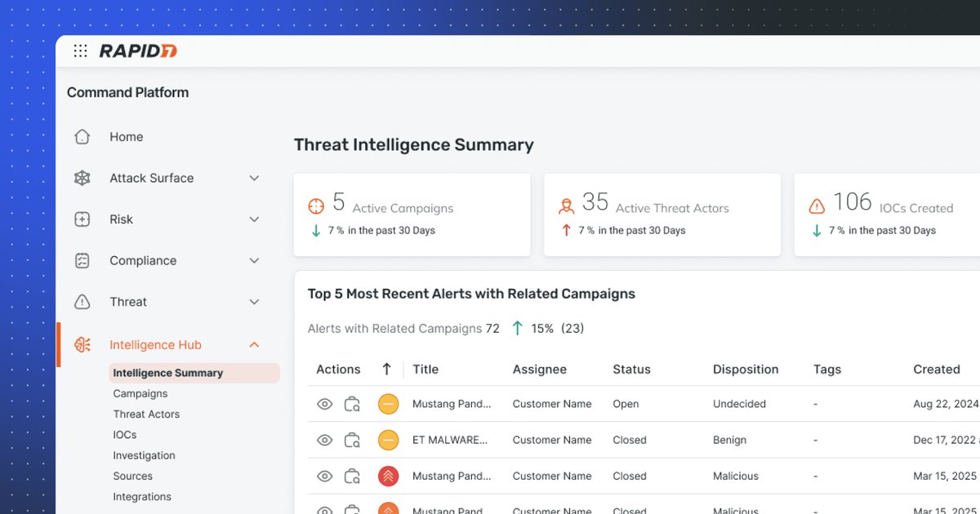Select the Home icon in the sidebar
The width and height of the screenshot is (980, 514).
coord(82,137)
